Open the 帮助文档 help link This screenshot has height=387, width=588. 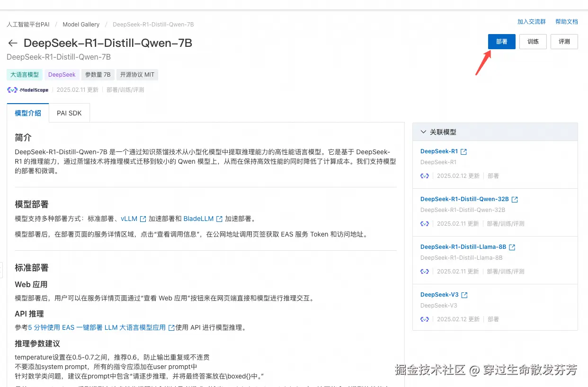click(567, 22)
